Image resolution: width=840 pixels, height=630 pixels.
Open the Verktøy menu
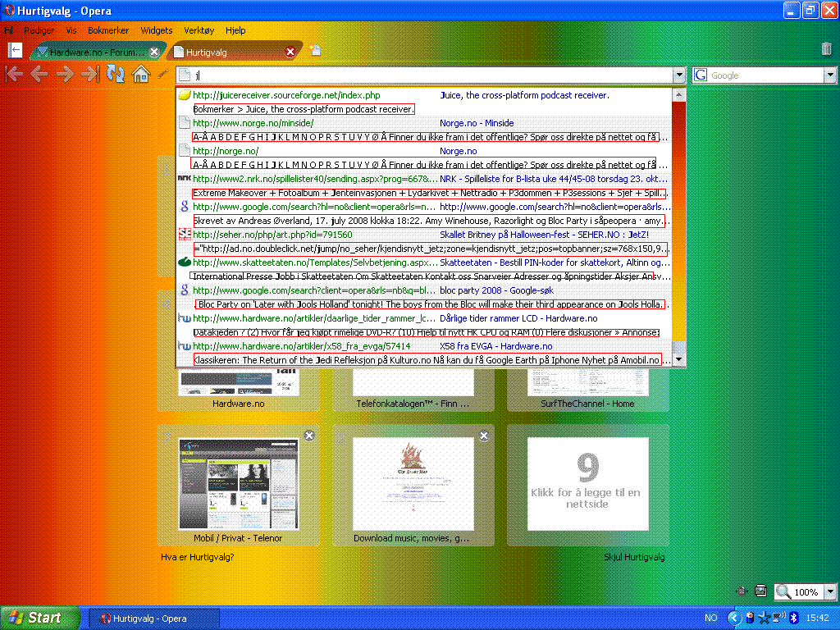point(199,30)
